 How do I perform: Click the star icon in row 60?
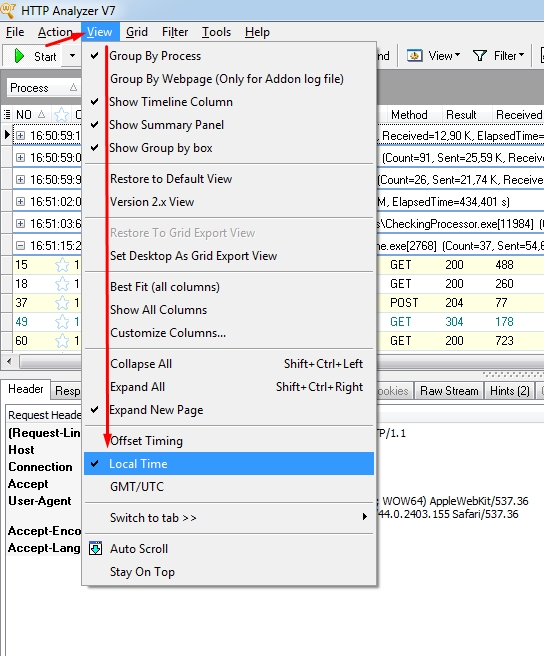click(62, 341)
